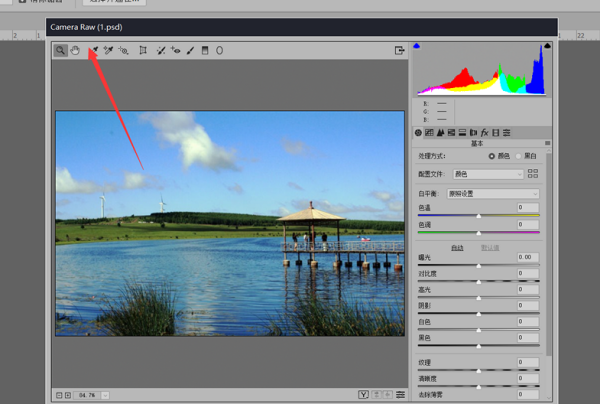The width and height of the screenshot is (600, 404).
Task: Select the Red Eye removal tool
Action: tap(175, 50)
